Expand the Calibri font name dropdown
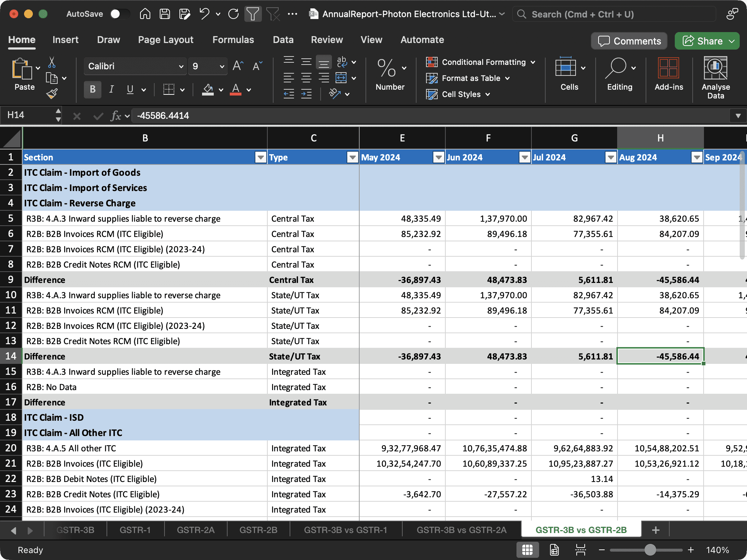 pos(181,66)
